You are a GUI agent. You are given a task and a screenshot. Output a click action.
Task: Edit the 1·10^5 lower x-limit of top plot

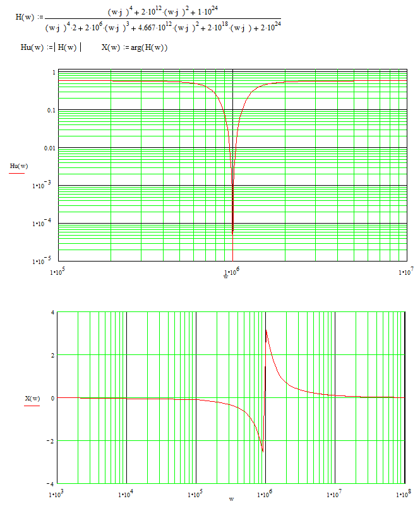(x=58, y=272)
